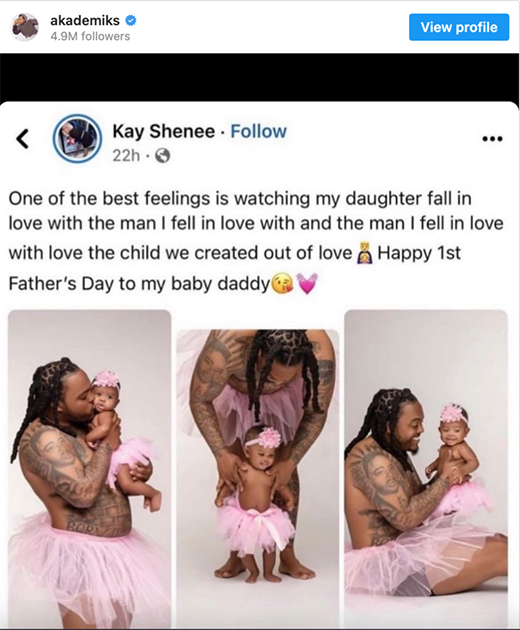Screen dimensions: 520x630
Task: Click the kissing face emoji
Action: pyautogui.click(x=283, y=284)
